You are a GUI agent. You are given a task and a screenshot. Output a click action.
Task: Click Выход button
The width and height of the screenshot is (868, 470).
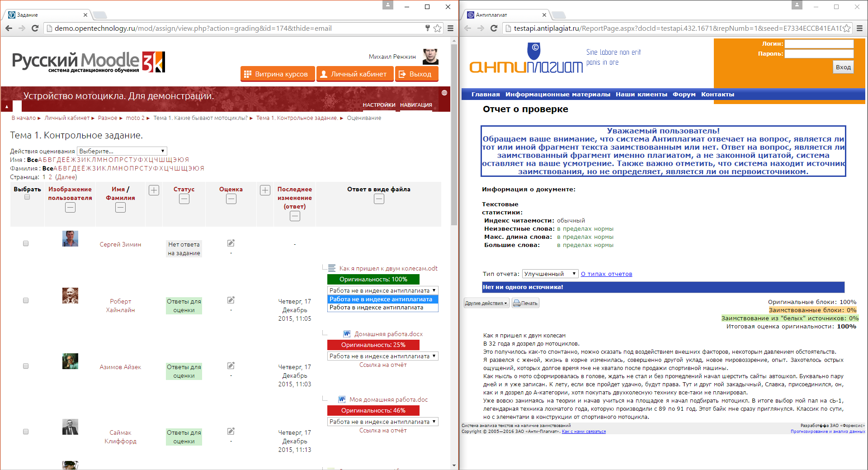point(417,74)
